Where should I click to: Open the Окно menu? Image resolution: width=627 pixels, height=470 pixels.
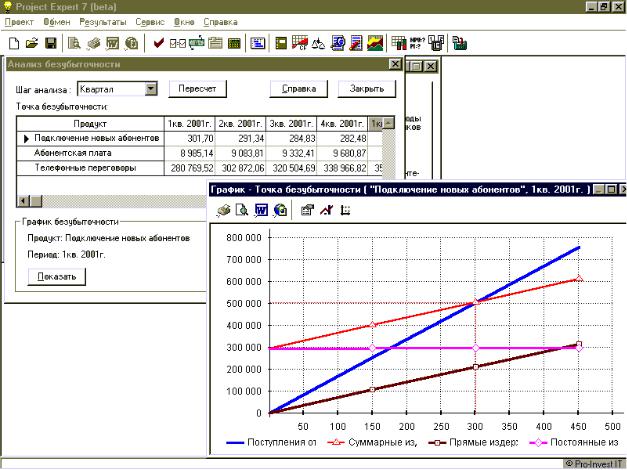(x=184, y=22)
